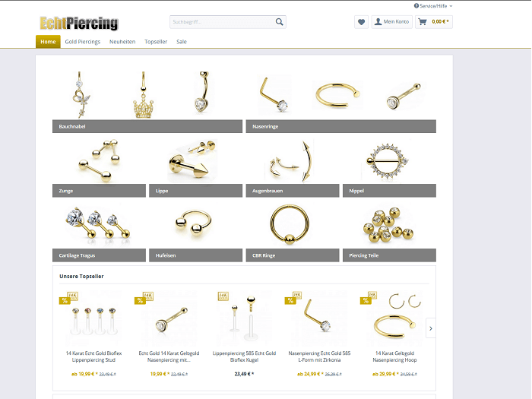Click inside the Suchbegriff search field
Screen dimensions: 532x399
tap(222, 22)
